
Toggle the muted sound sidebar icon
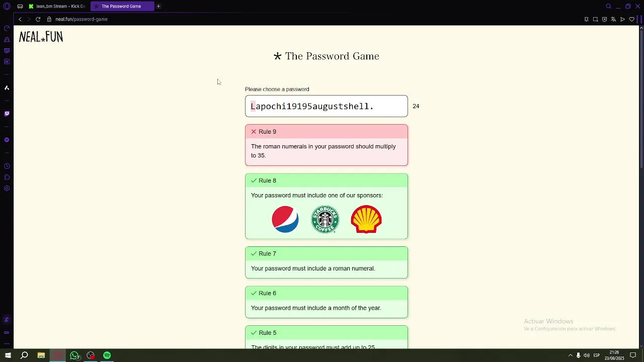point(7,319)
